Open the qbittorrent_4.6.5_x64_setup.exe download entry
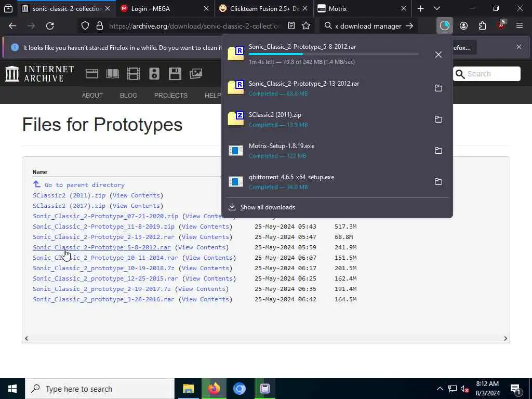532x399 pixels. 326,181
